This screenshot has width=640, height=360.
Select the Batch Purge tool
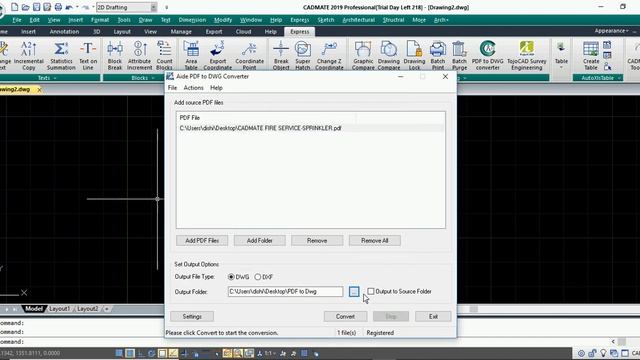[x=459, y=56]
